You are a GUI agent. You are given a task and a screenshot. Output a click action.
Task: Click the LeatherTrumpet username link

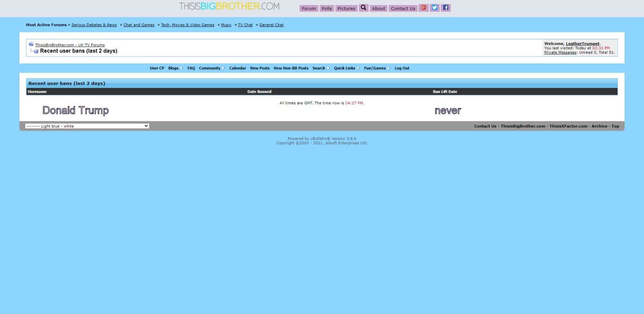pos(582,44)
